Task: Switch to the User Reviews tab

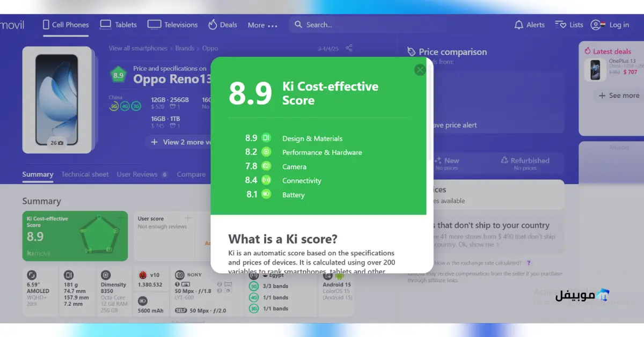Action: pos(142,174)
